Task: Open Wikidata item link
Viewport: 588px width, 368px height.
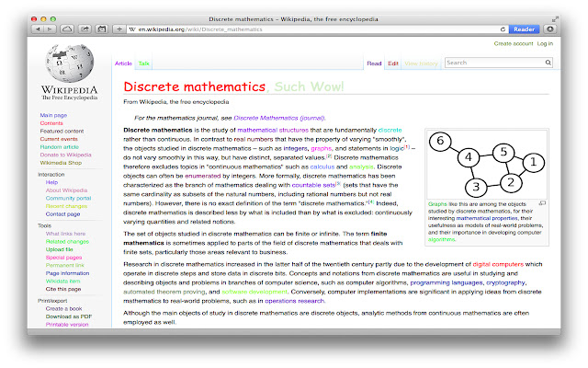Action: pos(62,281)
